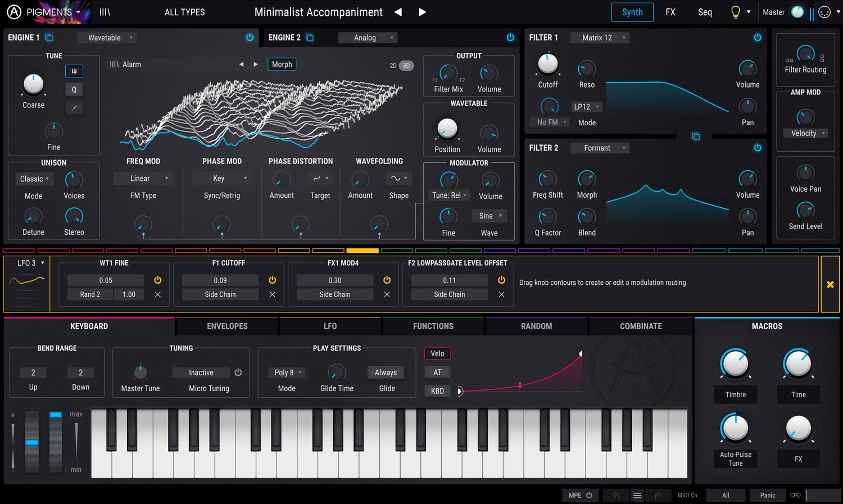Open the ENVELOPES tab
Screen dimensions: 843x504
click(x=226, y=326)
